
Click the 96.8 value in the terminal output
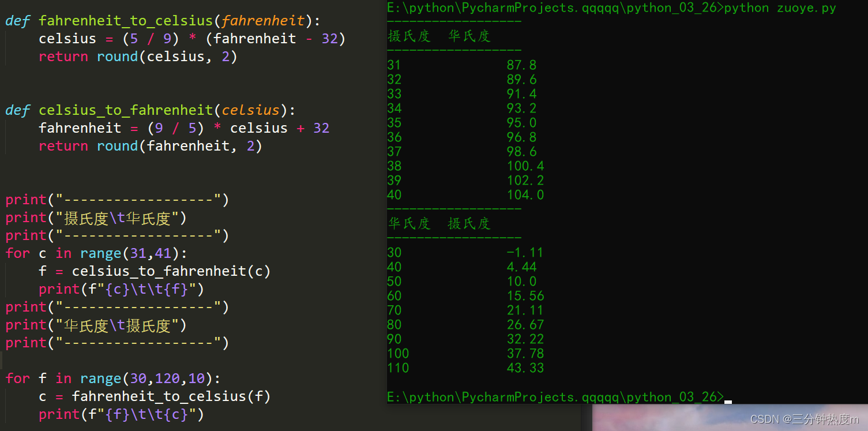(521, 137)
